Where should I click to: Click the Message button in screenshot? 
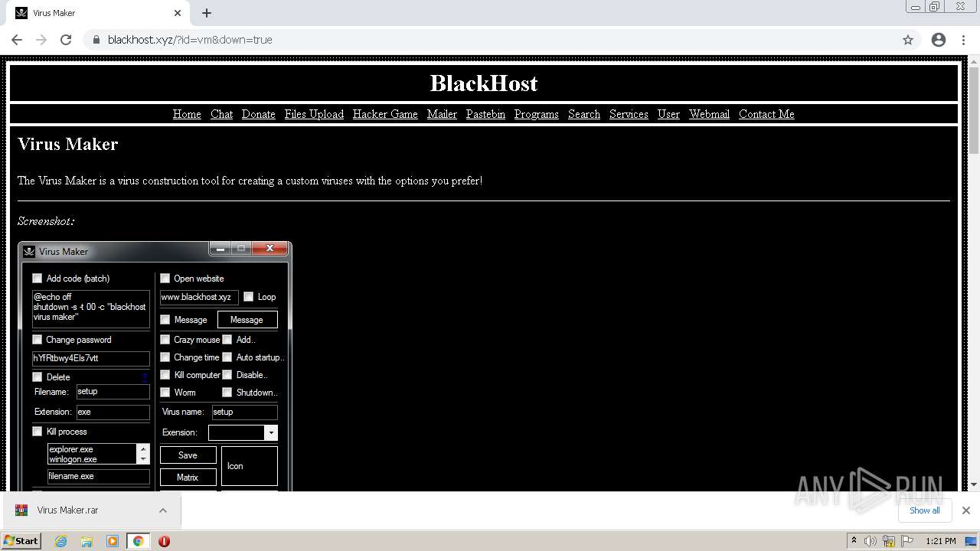pyautogui.click(x=247, y=320)
